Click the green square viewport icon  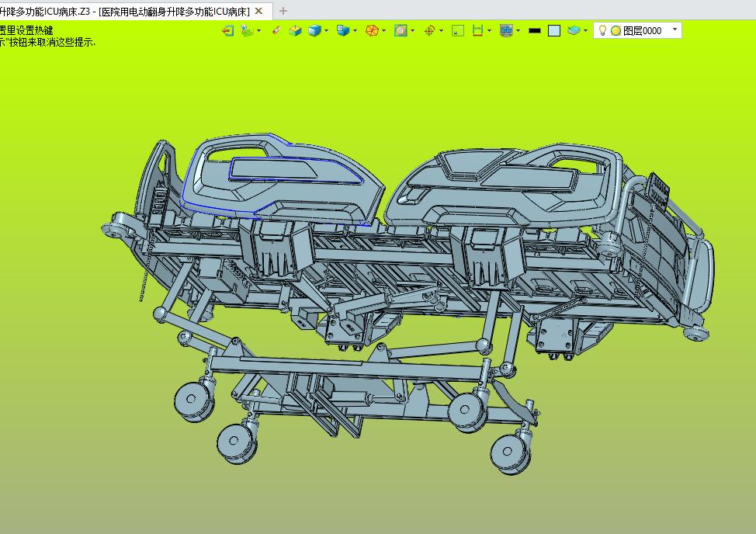coord(457,31)
